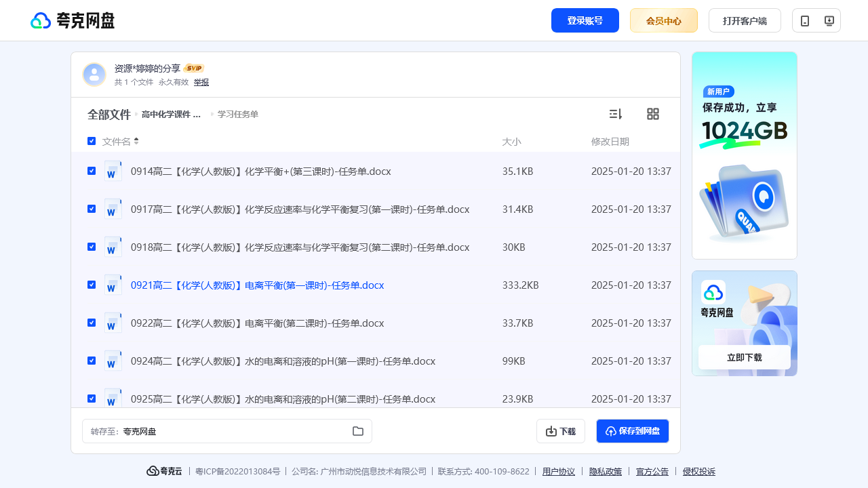Open file 0924高二 水的电离和溶液的pH(第一课时)
This screenshot has width=868, height=488.
[283, 361]
